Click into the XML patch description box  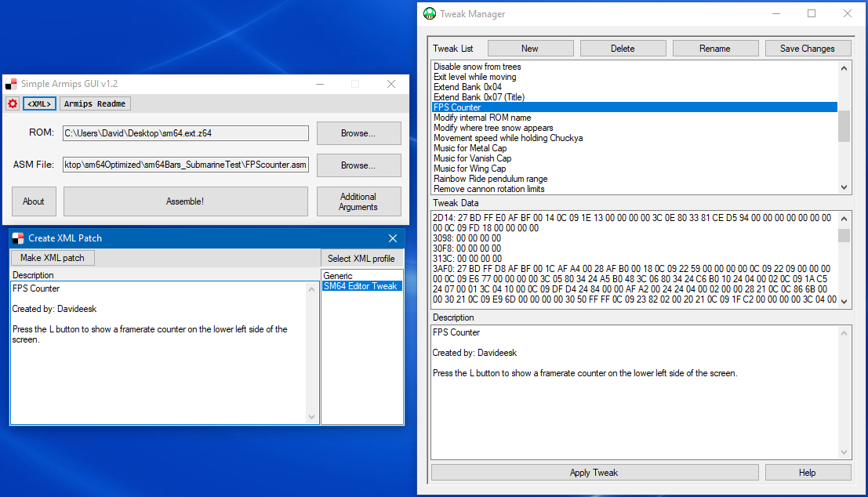tap(159, 353)
